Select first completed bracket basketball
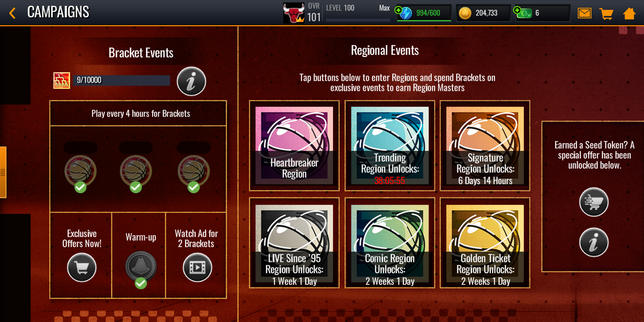This screenshot has height=322, width=644. click(80, 171)
